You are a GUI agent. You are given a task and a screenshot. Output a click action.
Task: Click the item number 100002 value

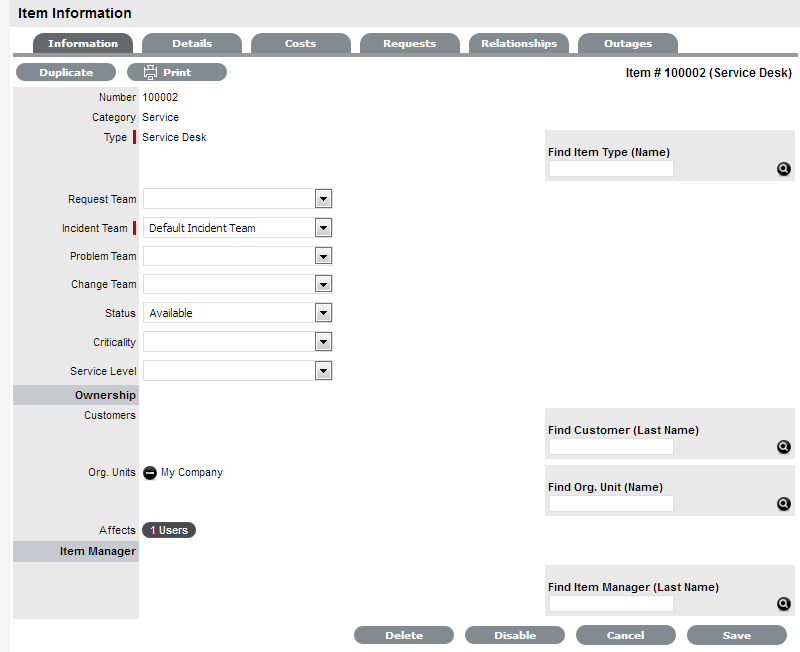(160, 97)
